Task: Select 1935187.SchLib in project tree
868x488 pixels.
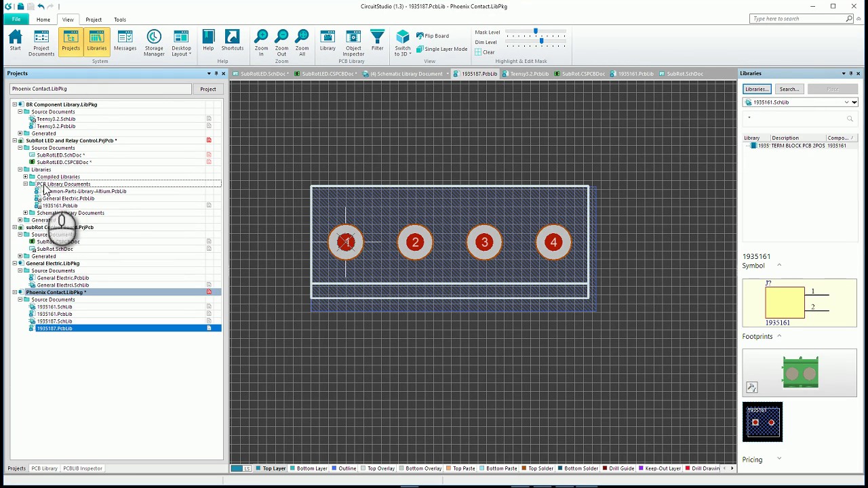Action: [54, 321]
